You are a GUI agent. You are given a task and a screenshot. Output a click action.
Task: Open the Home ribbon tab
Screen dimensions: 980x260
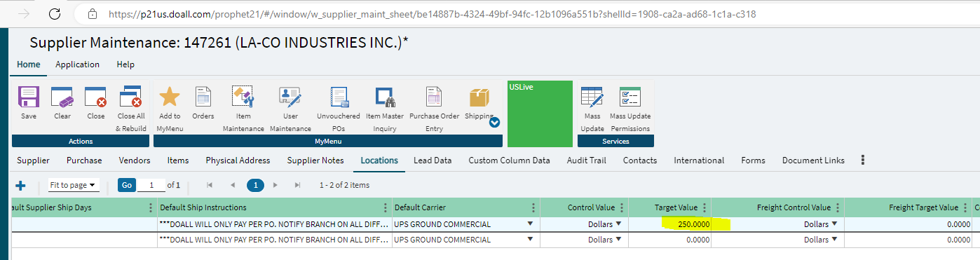coord(29,64)
